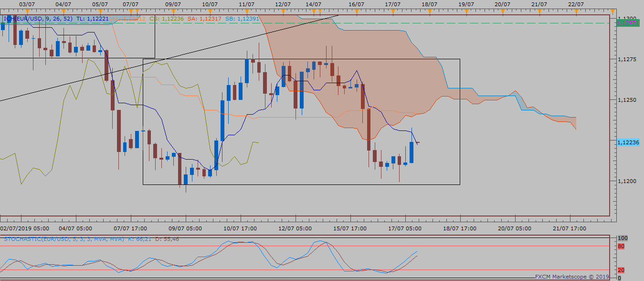This screenshot has width=644, height=281.
Task: Click the stochastic 20 oversold level label
Action: point(621,270)
